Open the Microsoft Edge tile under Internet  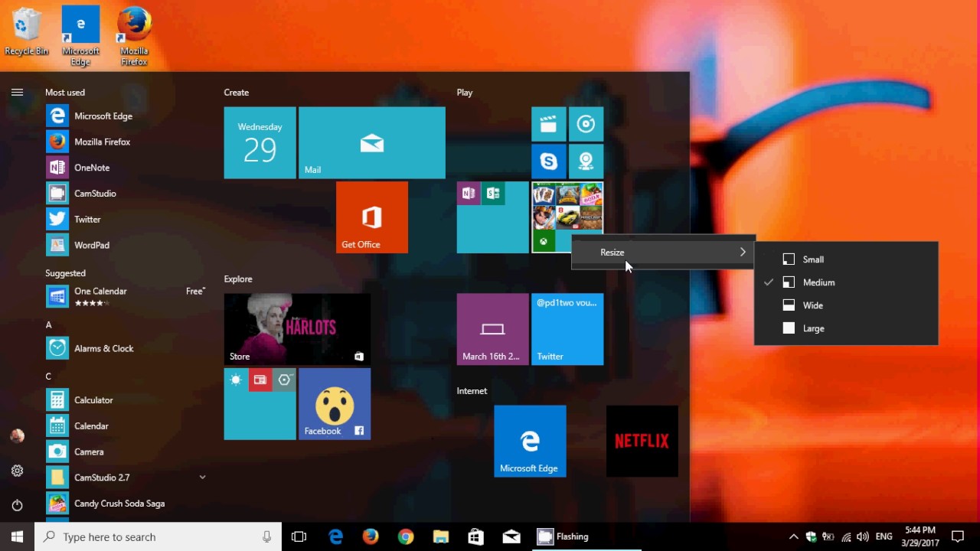click(x=530, y=442)
